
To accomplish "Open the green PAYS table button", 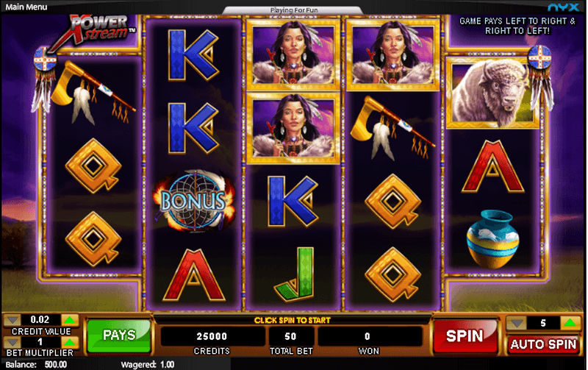I will coord(119,335).
